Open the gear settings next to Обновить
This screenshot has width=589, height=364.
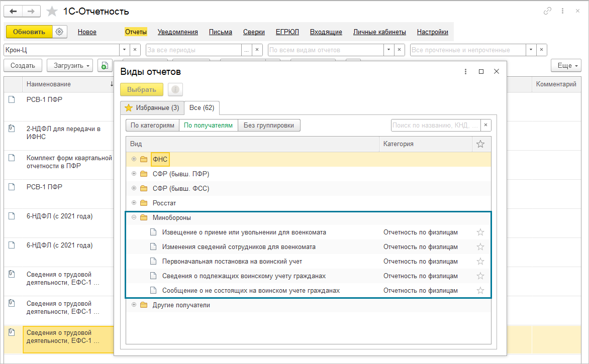pyautogui.click(x=59, y=32)
